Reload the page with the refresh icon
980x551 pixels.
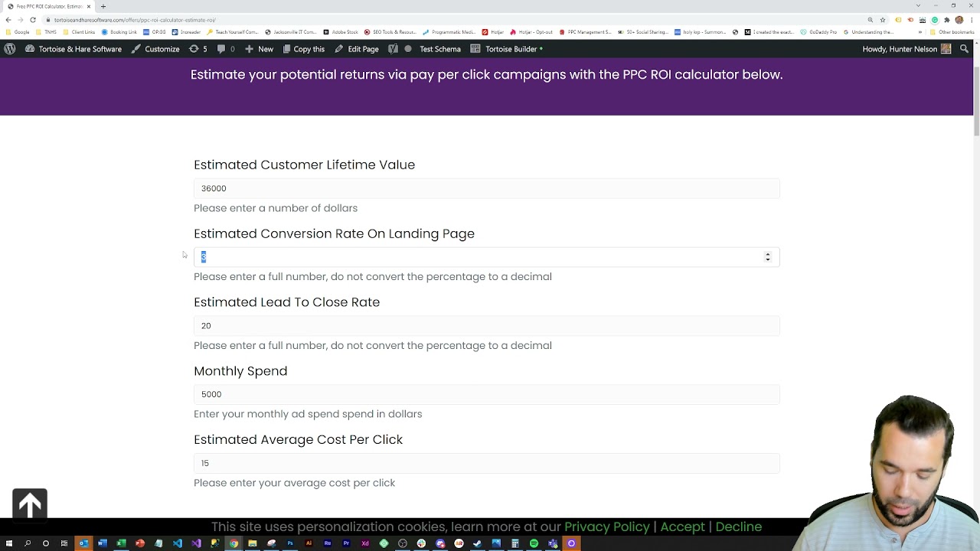click(x=33, y=20)
